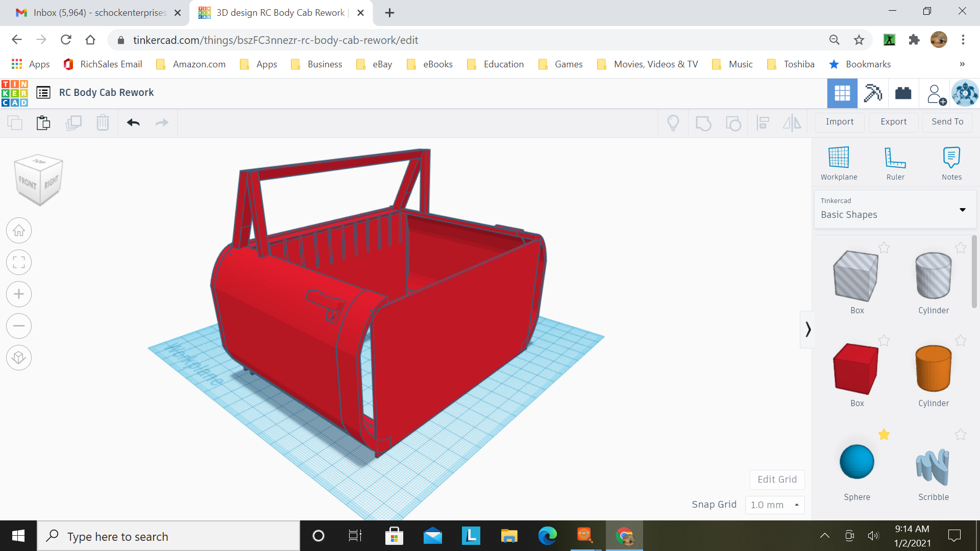This screenshot has width=980, height=551.
Task: Open a new browser tab
Action: click(389, 13)
